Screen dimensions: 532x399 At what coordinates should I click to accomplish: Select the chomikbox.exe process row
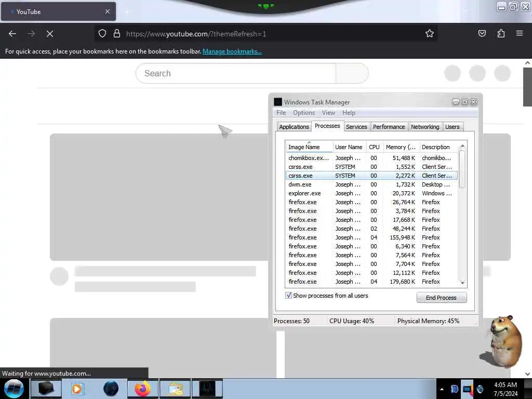click(x=371, y=158)
